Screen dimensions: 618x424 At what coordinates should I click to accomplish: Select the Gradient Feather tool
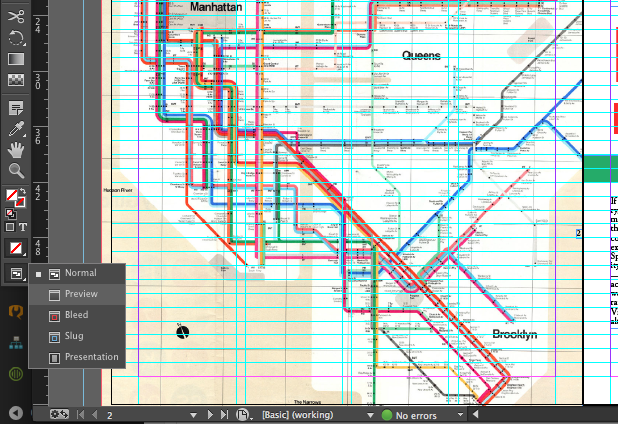(x=16, y=81)
